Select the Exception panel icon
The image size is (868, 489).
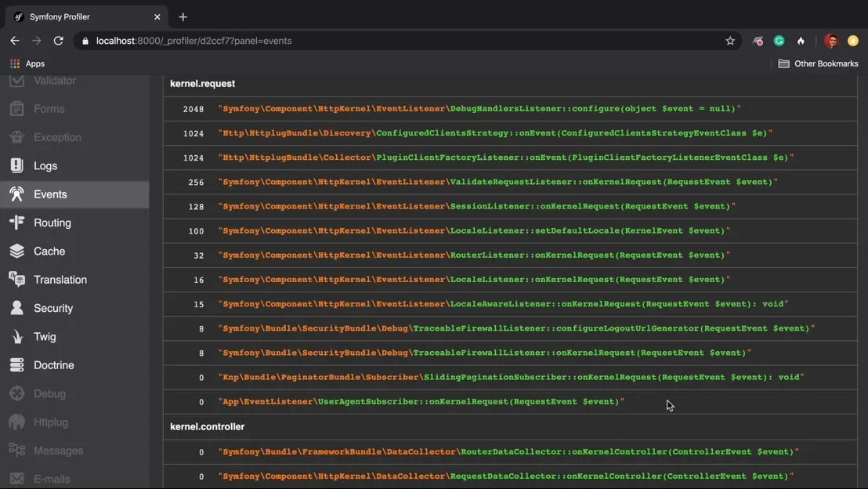point(16,137)
